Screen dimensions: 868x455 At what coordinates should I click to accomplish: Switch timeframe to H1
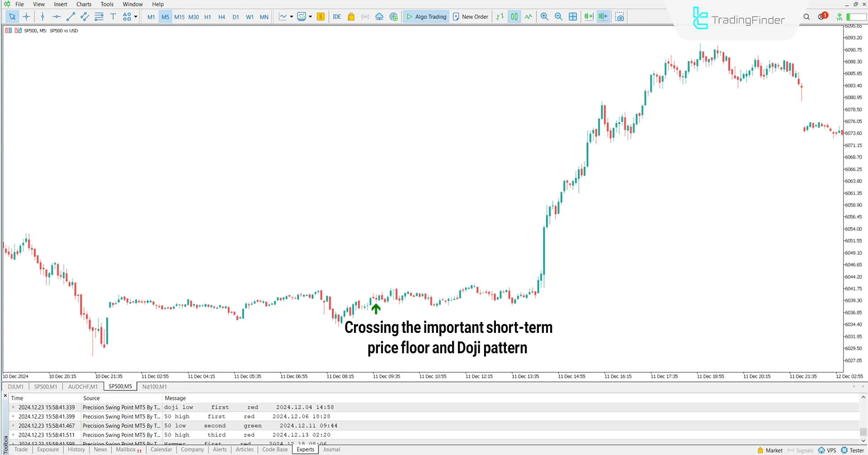[208, 17]
